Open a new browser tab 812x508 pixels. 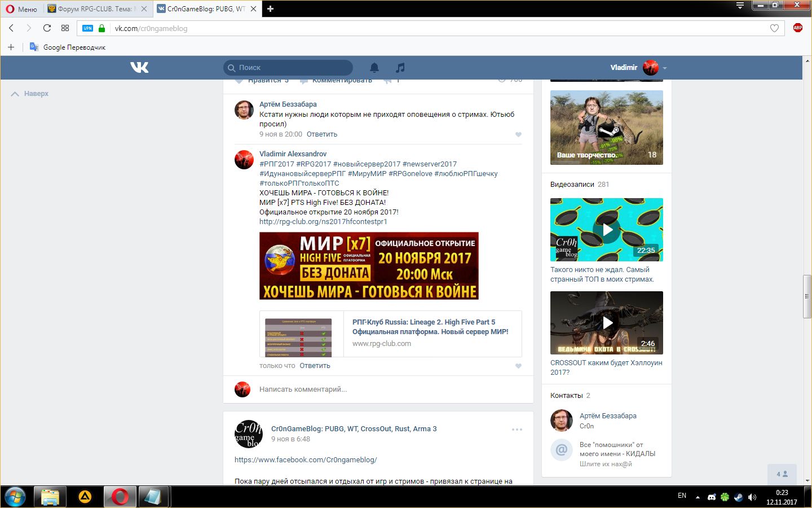(270, 9)
